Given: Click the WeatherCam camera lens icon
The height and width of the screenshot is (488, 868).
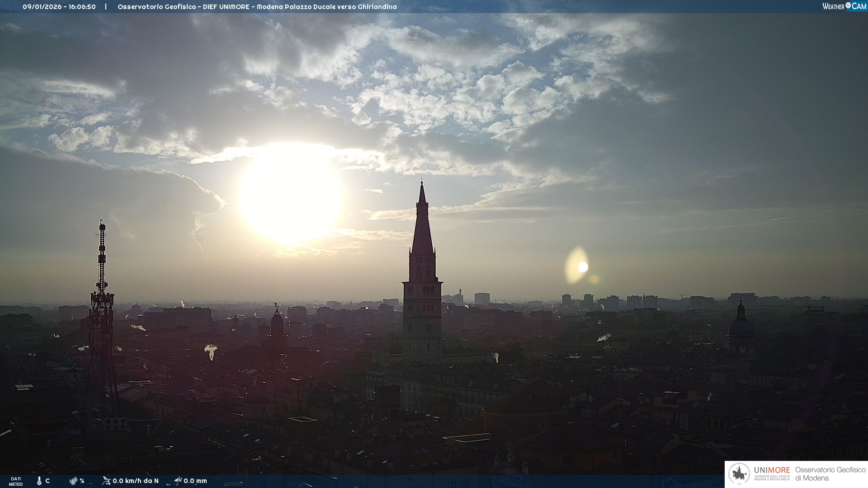Looking at the screenshot, I should click(848, 5).
